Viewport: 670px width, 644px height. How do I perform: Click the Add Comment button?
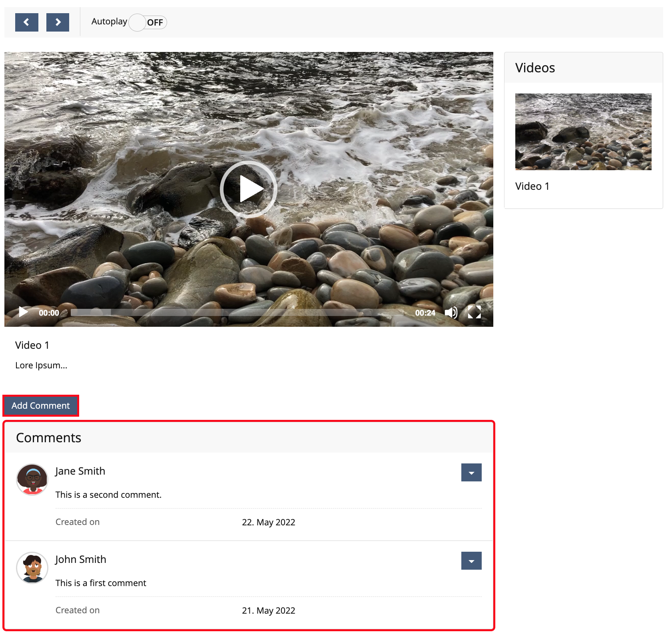click(41, 405)
